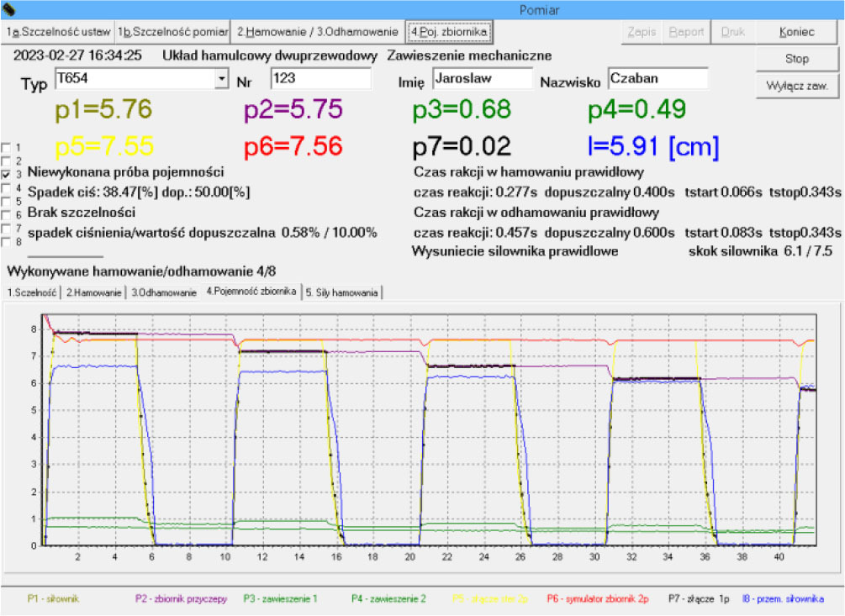This screenshot has height=616, width=845.
Task: Show the 5. Siły hamowania chart tab
Action: point(343,292)
